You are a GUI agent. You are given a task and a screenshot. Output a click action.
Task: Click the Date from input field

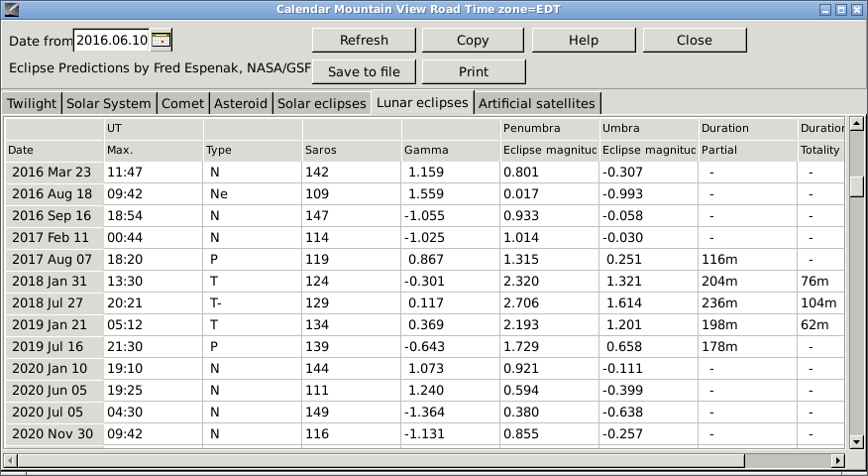click(x=112, y=41)
